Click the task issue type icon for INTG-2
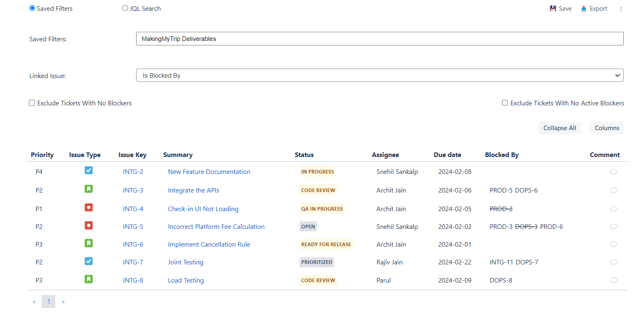The height and width of the screenshot is (321, 644). (89, 170)
